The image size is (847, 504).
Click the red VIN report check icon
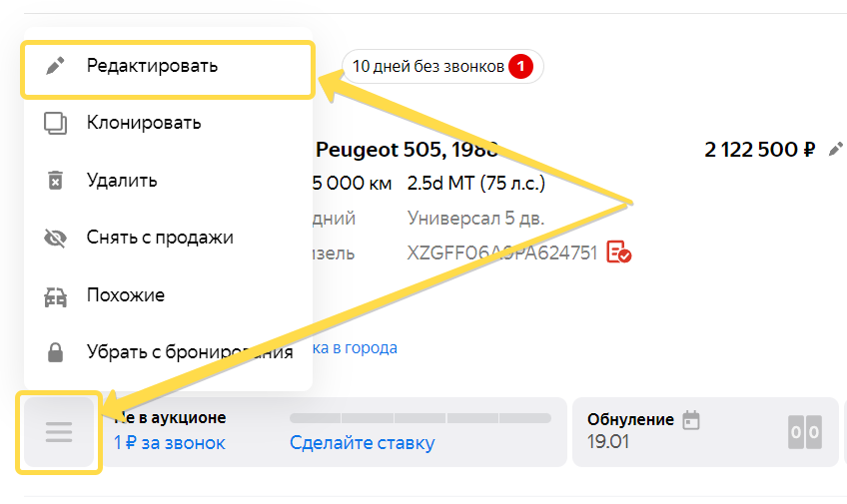[x=618, y=252]
